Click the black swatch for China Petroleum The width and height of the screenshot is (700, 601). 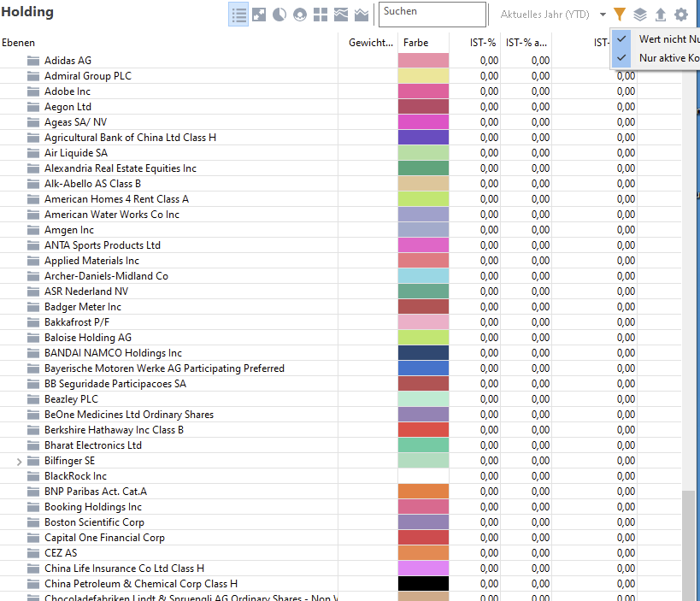click(423, 584)
